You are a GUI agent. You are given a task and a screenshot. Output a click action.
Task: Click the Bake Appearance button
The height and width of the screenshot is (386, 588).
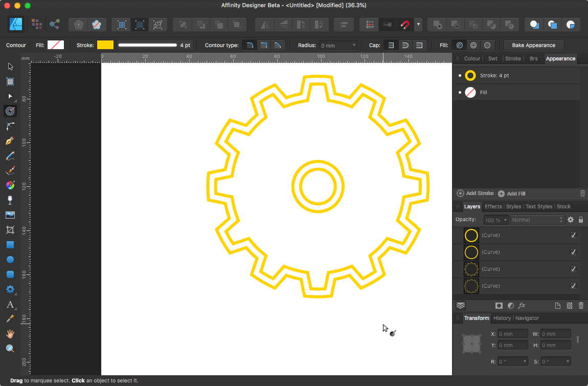[x=533, y=46]
